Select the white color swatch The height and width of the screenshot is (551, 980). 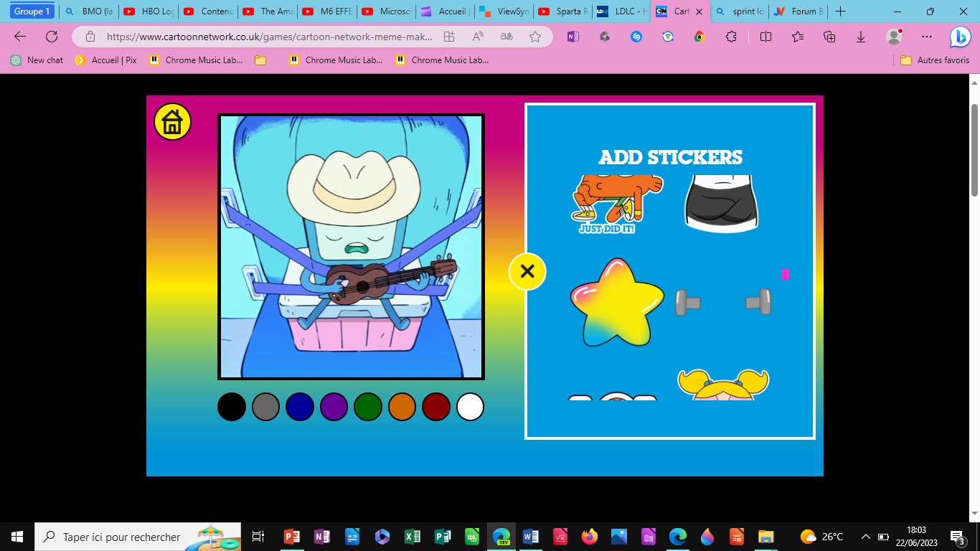(x=471, y=407)
